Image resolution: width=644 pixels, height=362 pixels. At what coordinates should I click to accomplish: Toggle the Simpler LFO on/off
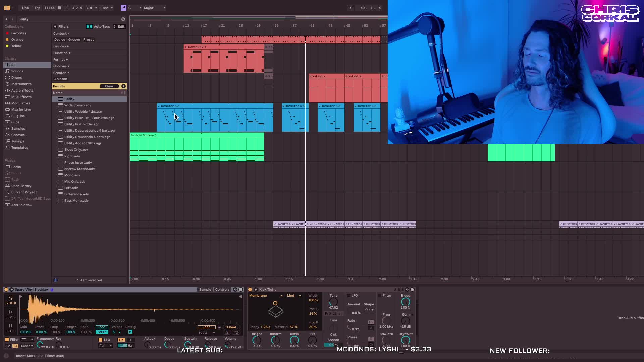point(100,340)
